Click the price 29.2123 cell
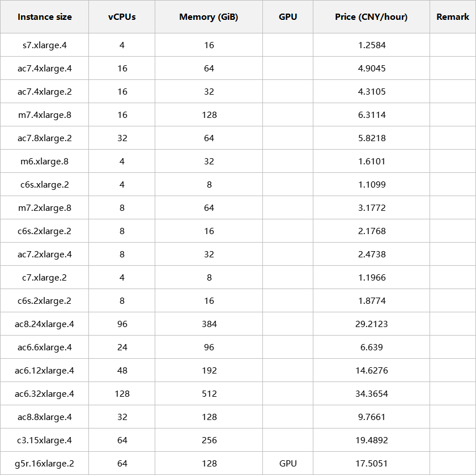 click(x=371, y=324)
